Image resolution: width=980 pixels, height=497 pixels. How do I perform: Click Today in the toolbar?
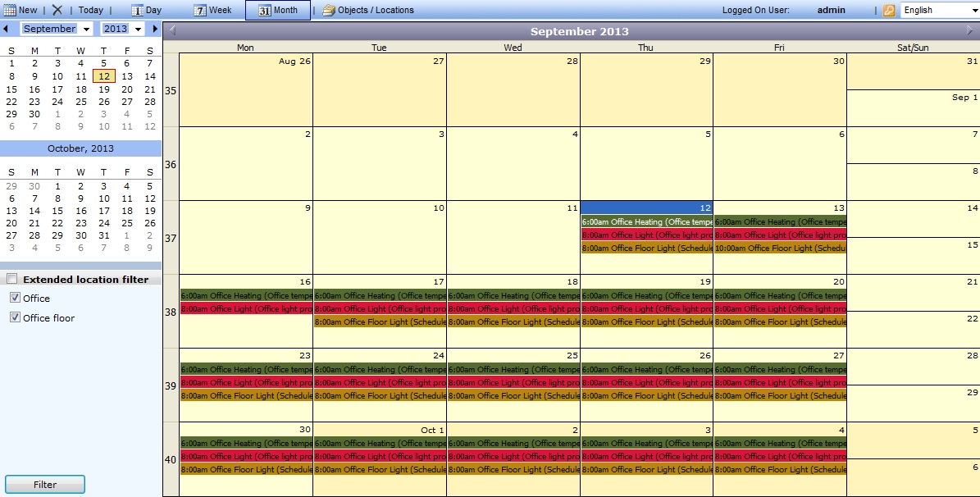(90, 10)
